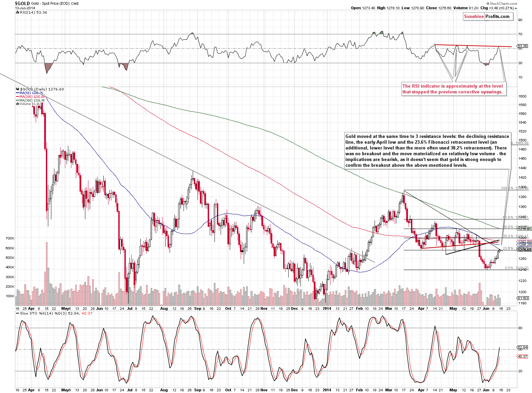Click the 700K volume axis label
532x393 pixels.
click(x=10, y=238)
